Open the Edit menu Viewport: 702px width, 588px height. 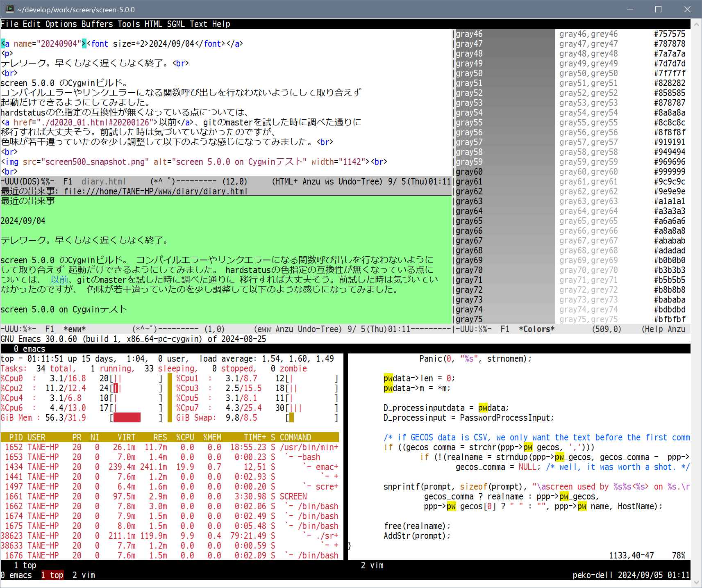[32, 24]
